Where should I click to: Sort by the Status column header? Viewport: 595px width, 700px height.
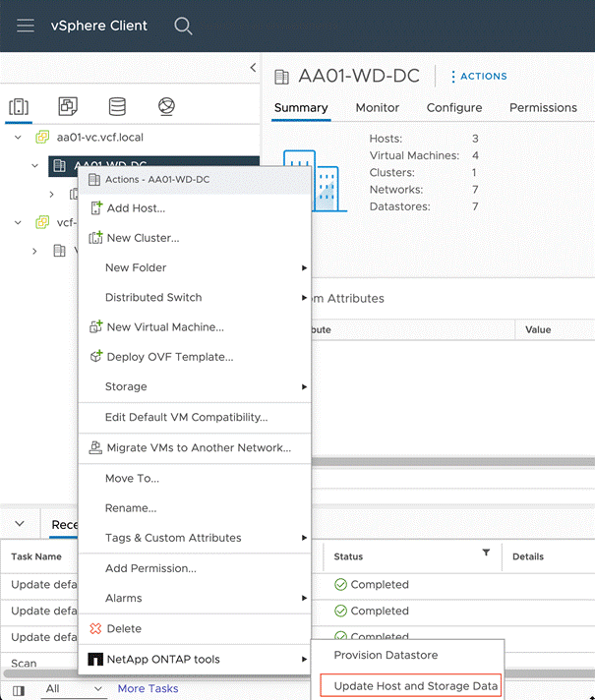click(348, 556)
